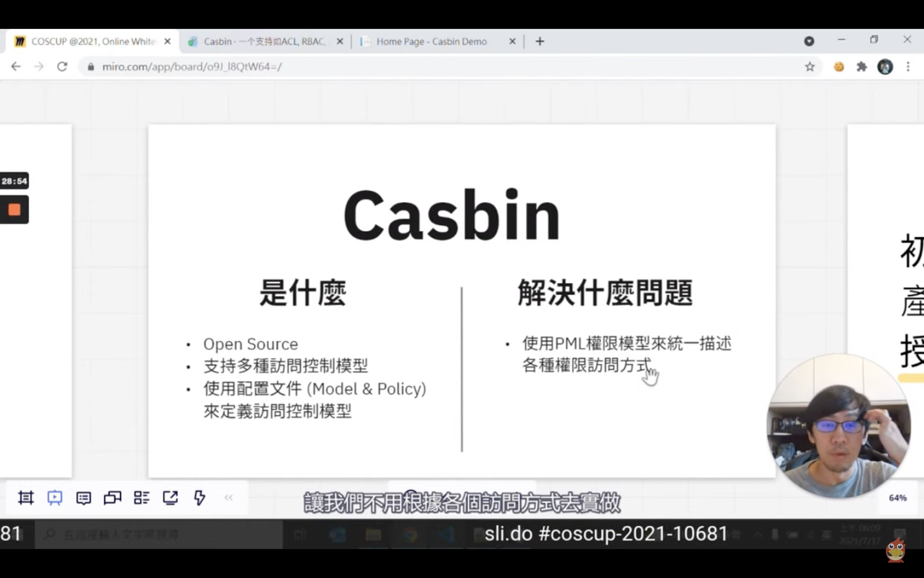The width and height of the screenshot is (924, 578).
Task: Toggle Miro presentation mode icon
Action: tap(55, 498)
